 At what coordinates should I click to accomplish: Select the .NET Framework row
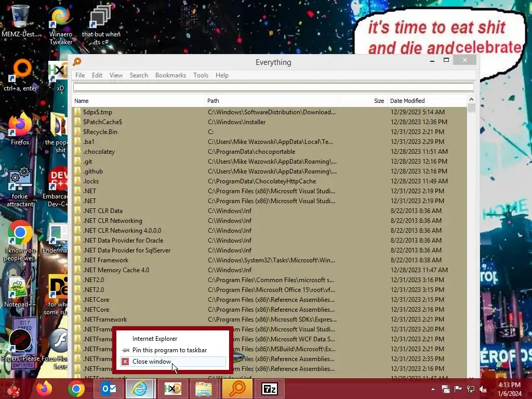coord(269,260)
